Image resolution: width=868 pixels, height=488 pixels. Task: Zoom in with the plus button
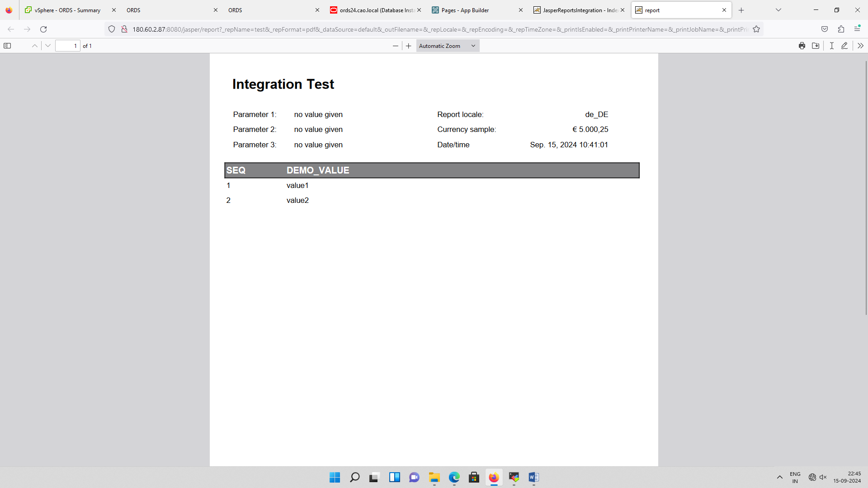[x=409, y=46]
